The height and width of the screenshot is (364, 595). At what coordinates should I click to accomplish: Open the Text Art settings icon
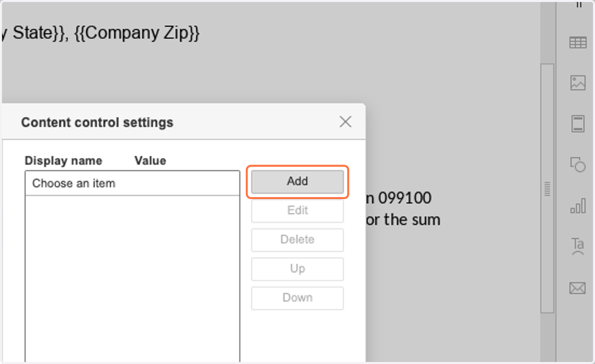578,246
